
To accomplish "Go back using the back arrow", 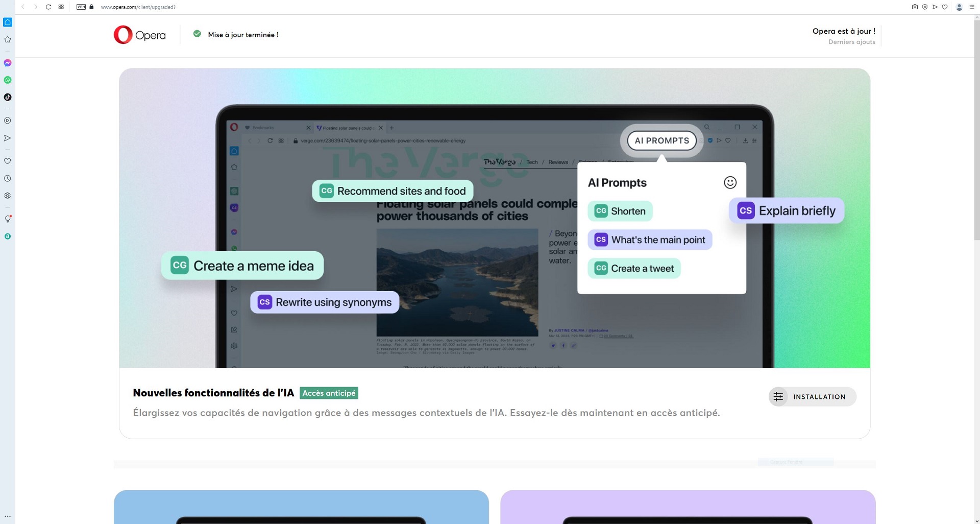I will pyautogui.click(x=23, y=7).
